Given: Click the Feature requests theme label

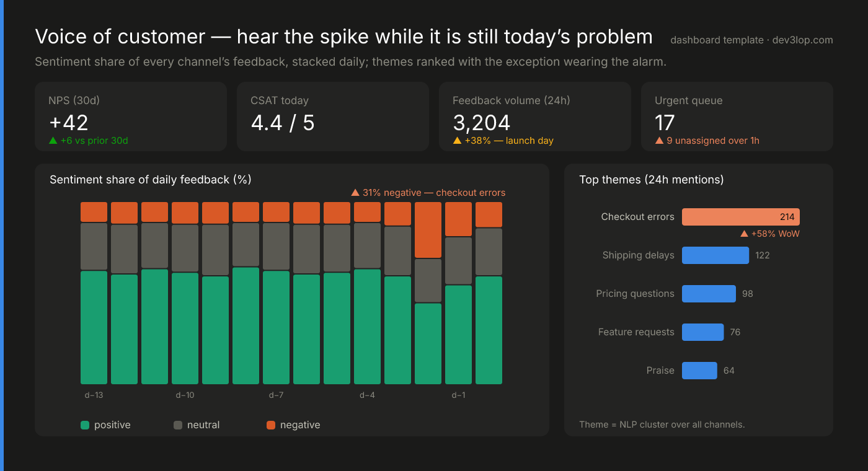Looking at the screenshot, I should [636, 332].
